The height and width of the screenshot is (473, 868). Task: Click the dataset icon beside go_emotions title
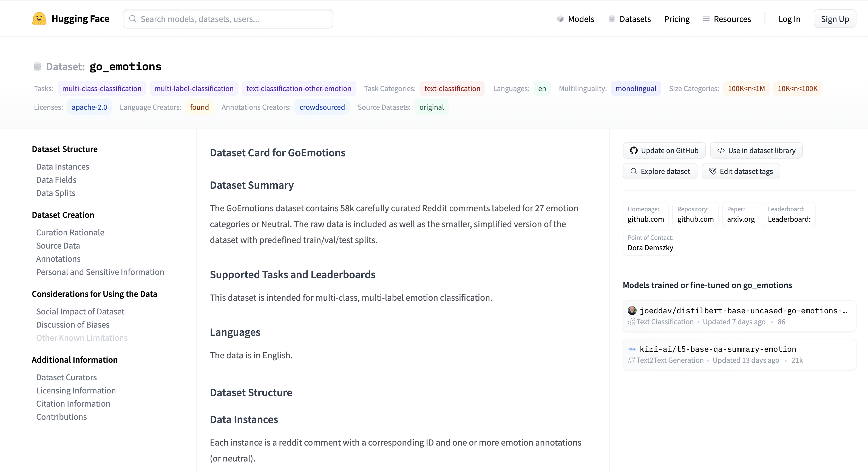point(37,66)
